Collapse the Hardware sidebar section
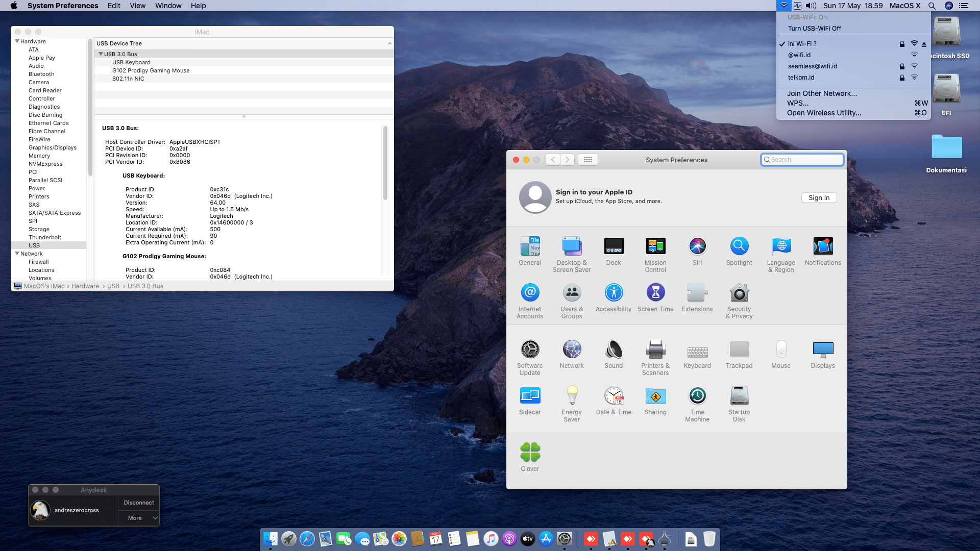 click(17, 41)
